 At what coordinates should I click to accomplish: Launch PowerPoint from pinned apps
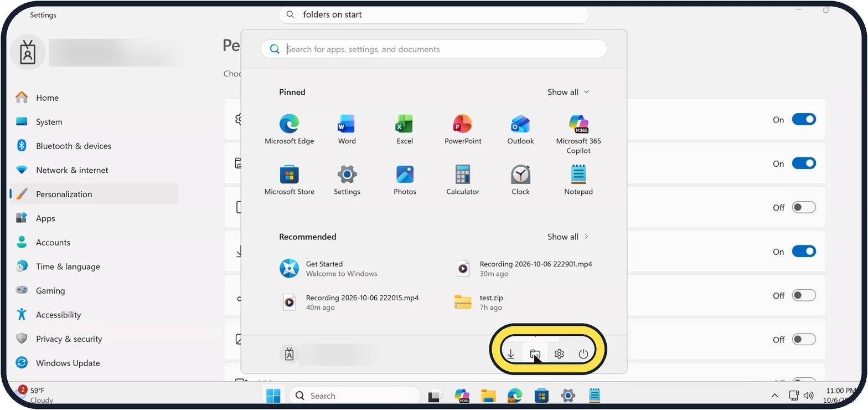pos(463,130)
